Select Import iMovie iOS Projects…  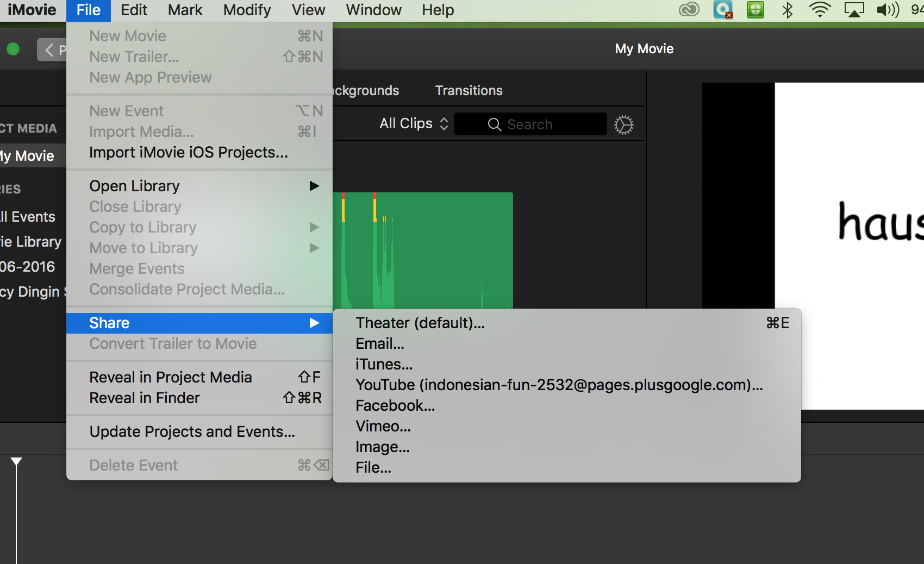tap(188, 153)
